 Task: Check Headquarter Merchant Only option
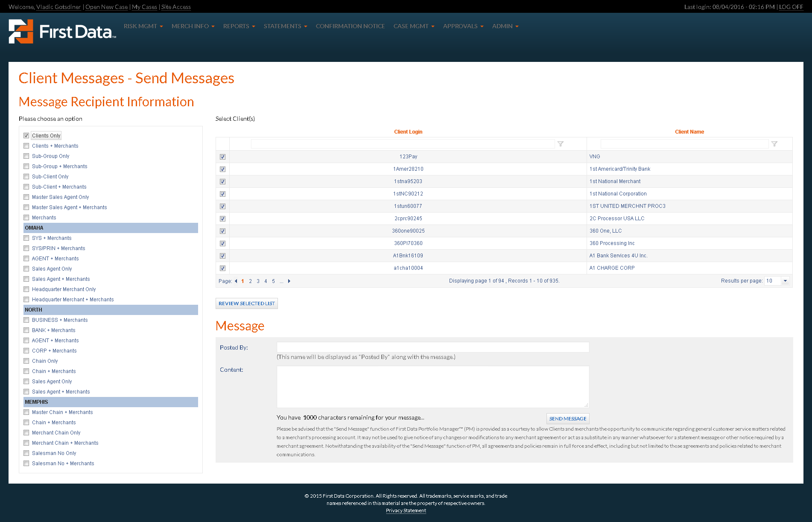click(x=26, y=289)
